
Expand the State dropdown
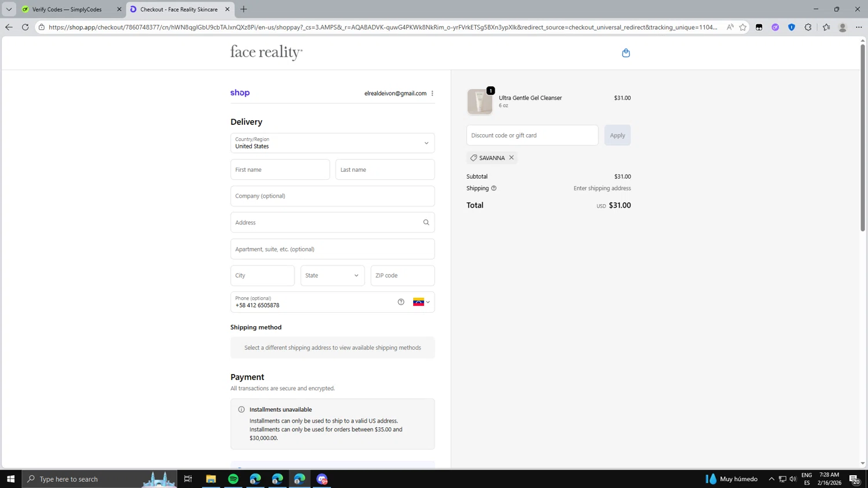[x=333, y=276]
